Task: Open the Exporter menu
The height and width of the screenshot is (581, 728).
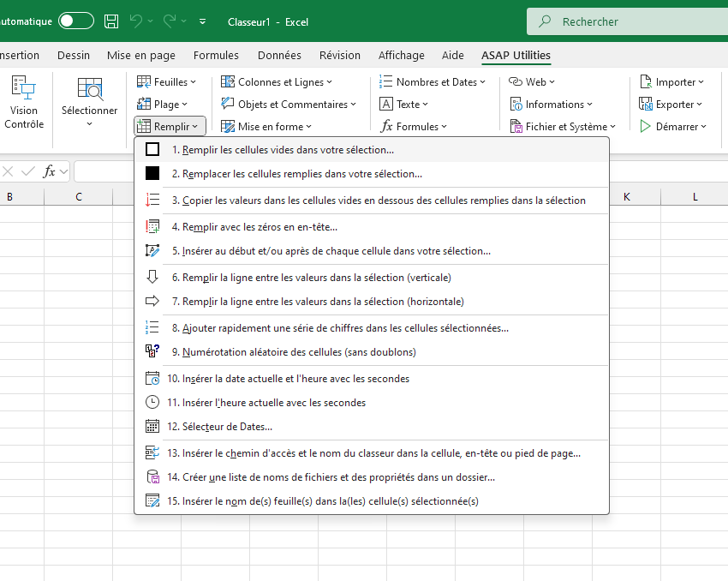Action: [671, 104]
